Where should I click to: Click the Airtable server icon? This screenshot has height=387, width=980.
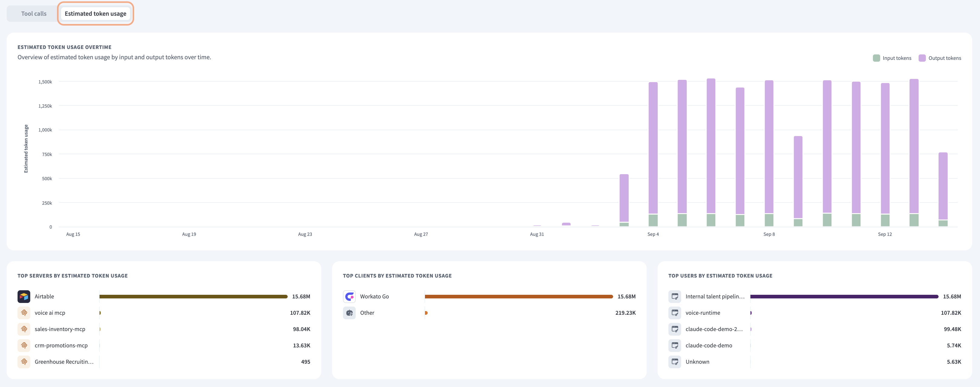click(24, 297)
